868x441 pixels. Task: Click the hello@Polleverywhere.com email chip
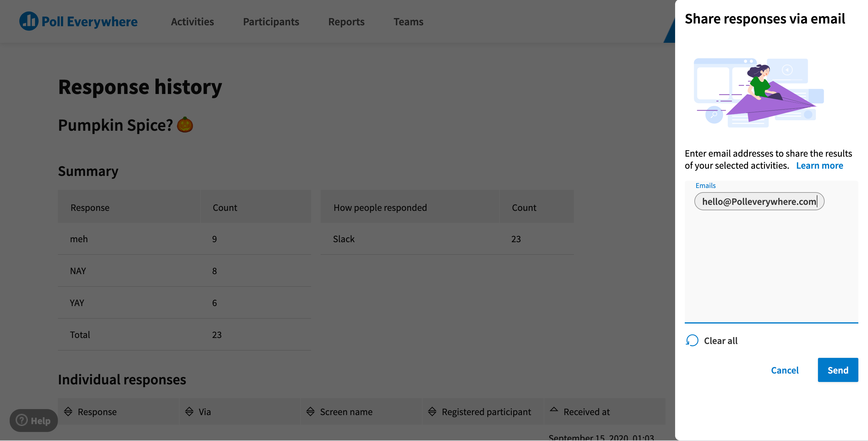(x=759, y=202)
